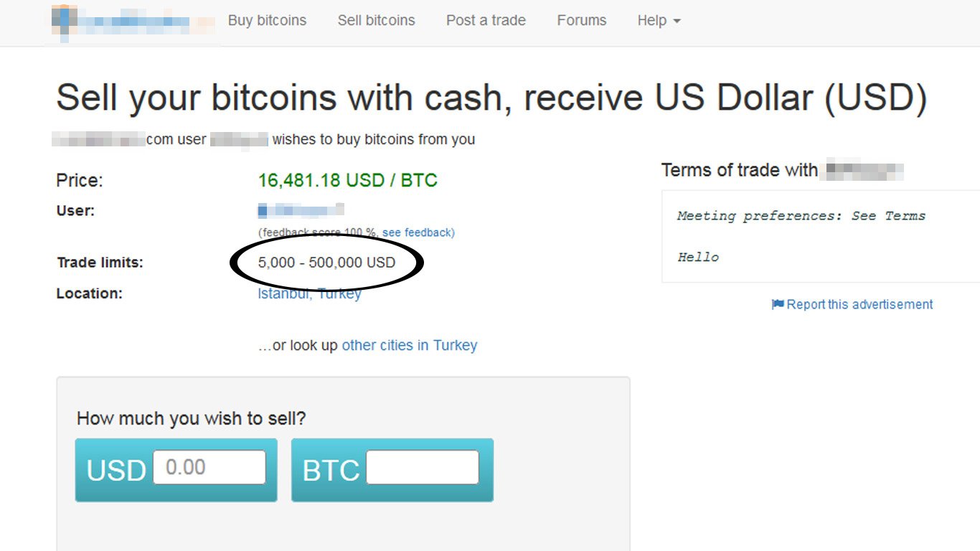This screenshot has height=551, width=980.
Task: Click the flag icon beside Report this advertisement
Action: (x=778, y=304)
